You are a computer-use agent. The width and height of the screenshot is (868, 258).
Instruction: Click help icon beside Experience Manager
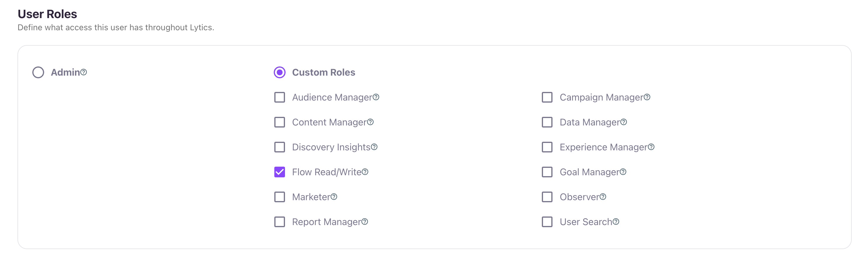point(651,147)
